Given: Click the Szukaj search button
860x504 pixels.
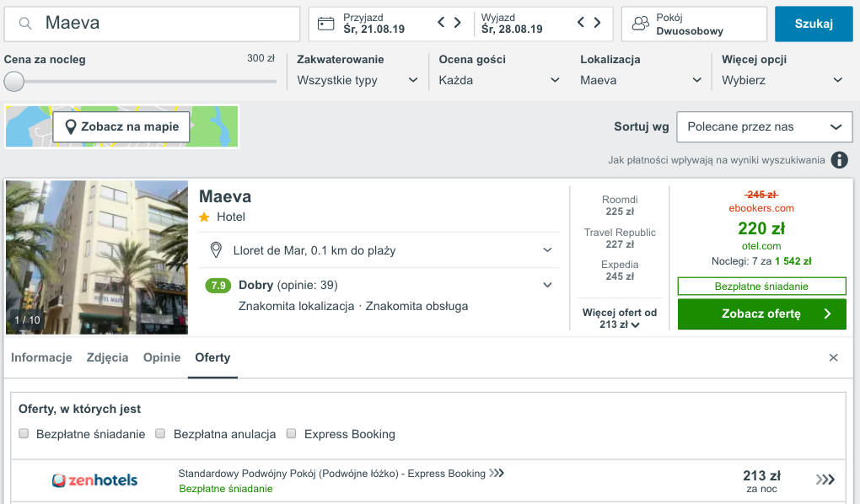Looking at the screenshot, I should tap(814, 24).
